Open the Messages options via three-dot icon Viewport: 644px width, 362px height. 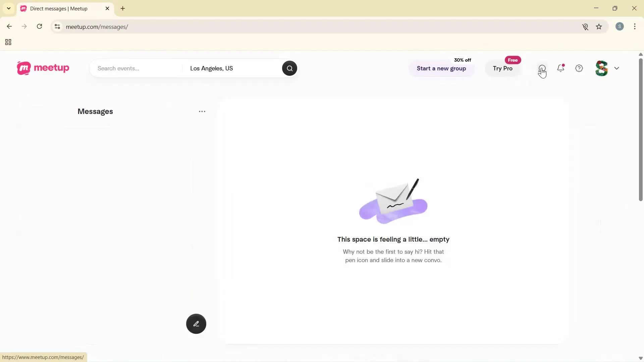[x=202, y=111]
